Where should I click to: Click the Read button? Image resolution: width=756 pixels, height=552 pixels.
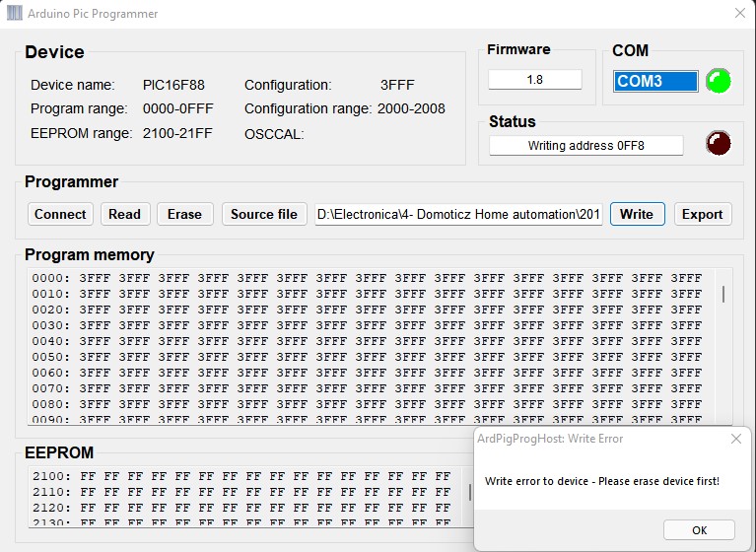(125, 214)
